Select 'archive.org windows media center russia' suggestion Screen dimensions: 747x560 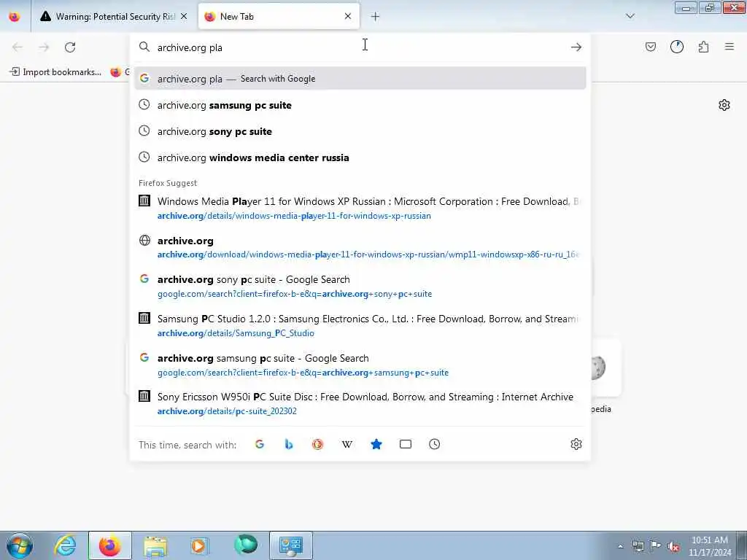tap(360, 157)
